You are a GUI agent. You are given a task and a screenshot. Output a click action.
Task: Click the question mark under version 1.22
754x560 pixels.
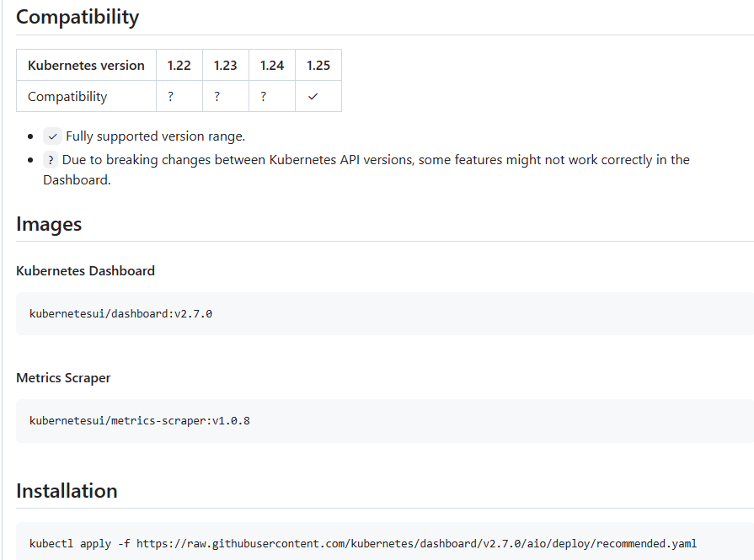[171, 97]
